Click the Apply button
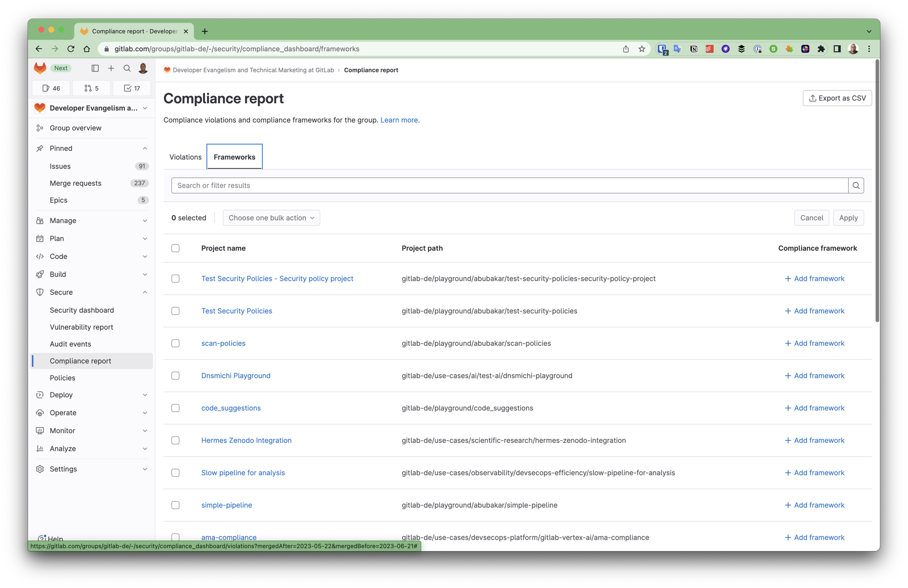The image size is (908, 588). [848, 218]
